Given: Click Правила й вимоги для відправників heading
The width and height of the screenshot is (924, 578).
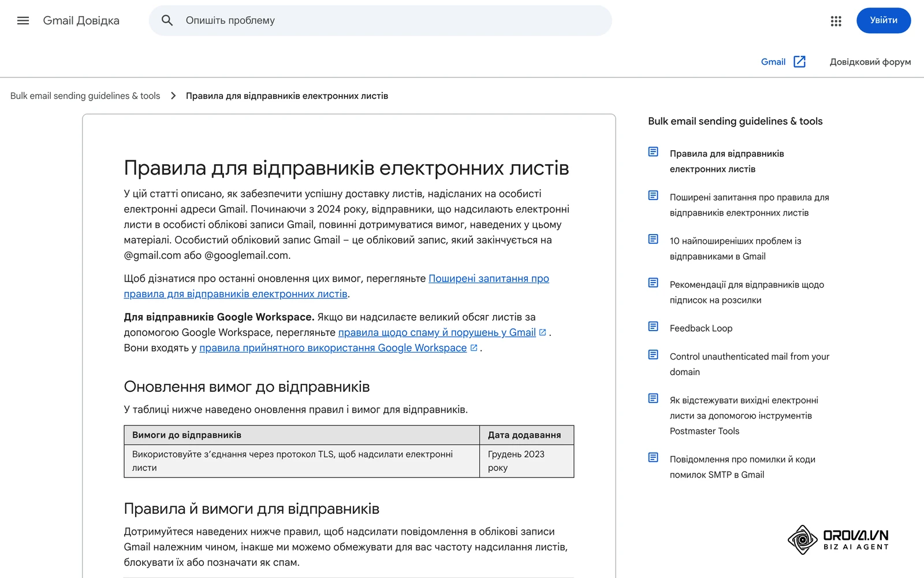Looking at the screenshot, I should [x=251, y=509].
